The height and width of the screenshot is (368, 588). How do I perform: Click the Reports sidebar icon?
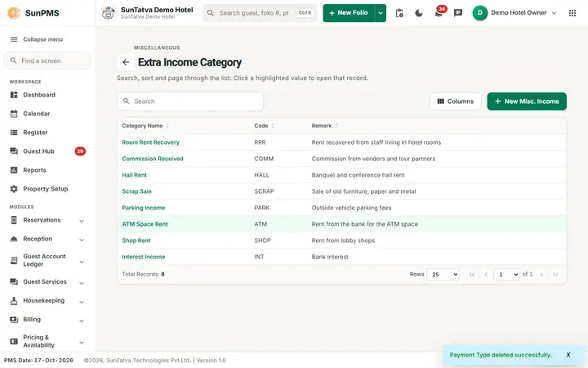click(14, 170)
